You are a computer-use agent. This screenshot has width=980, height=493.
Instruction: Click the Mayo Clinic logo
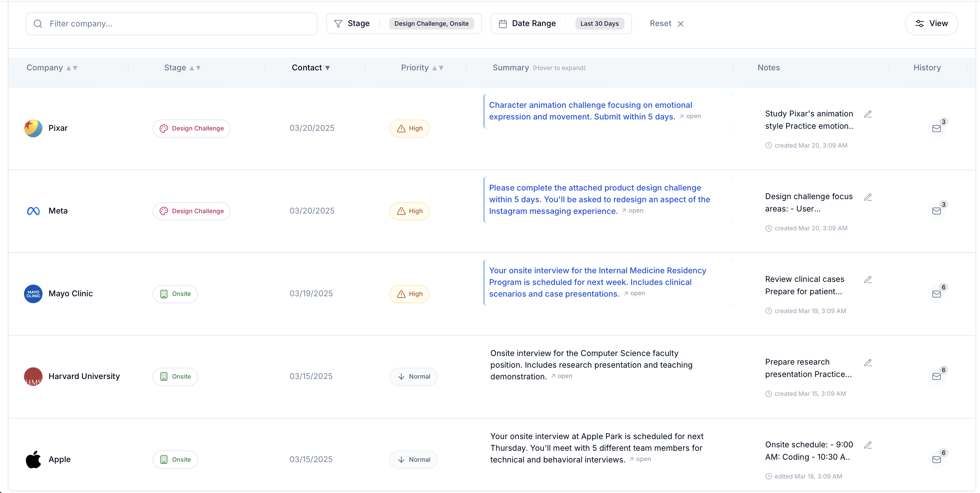click(x=33, y=294)
